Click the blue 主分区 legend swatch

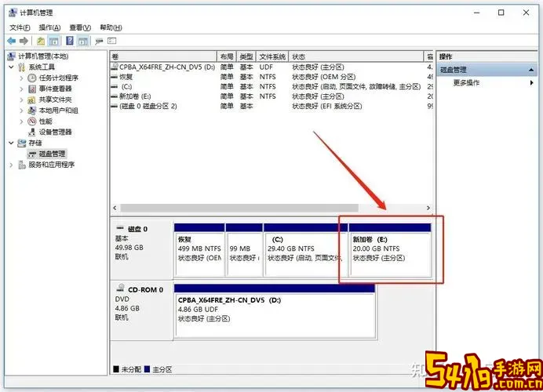(147, 369)
